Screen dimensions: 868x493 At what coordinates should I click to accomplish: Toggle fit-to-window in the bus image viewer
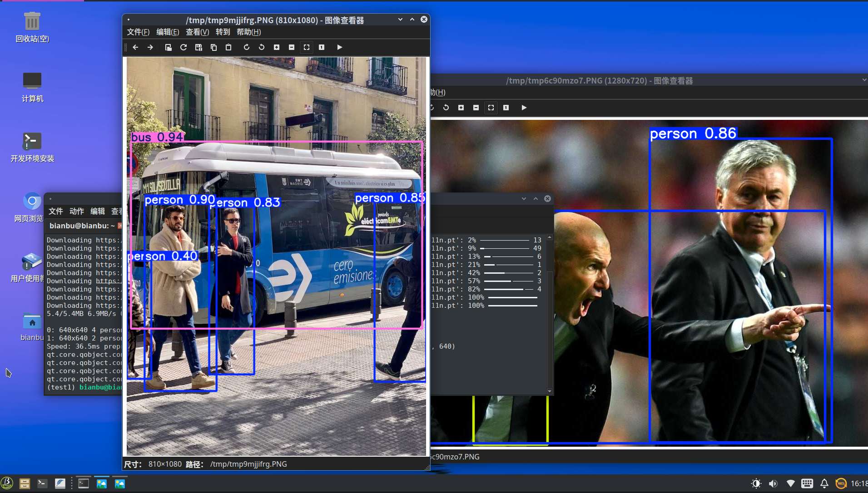[x=307, y=47]
